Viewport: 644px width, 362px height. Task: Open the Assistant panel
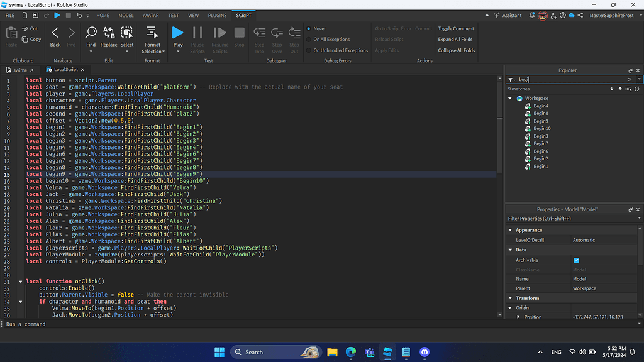pyautogui.click(x=508, y=15)
